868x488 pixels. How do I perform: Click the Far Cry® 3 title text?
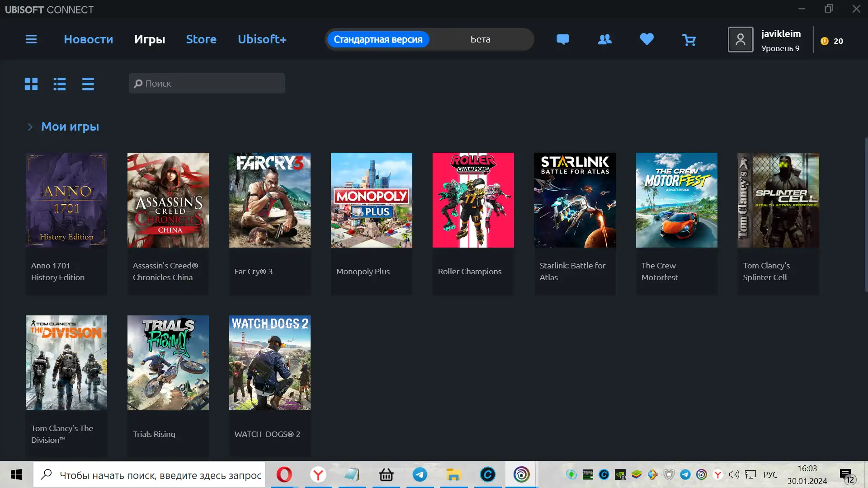(254, 272)
